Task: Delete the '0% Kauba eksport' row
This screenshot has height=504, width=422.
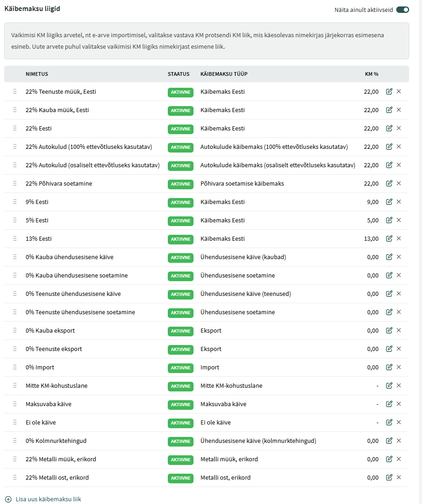Action: tap(399, 330)
